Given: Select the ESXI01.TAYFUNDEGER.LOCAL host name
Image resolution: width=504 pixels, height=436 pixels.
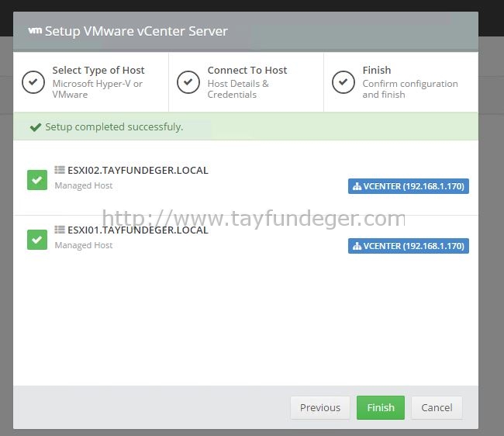Looking at the screenshot, I should point(138,230).
